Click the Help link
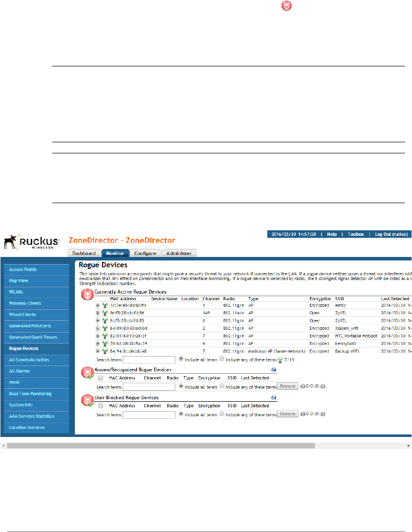The width and height of the screenshot is (412, 532). pos(332,234)
